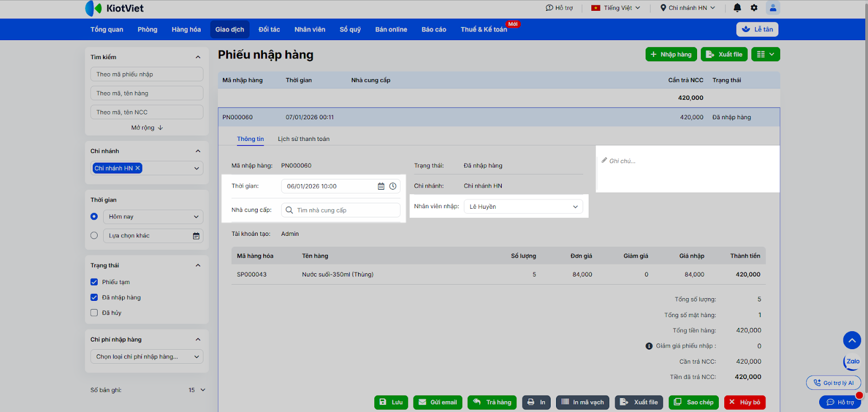Image resolution: width=868 pixels, height=412 pixels.
Task: Click the Vietnam flag language icon
Action: click(596, 8)
